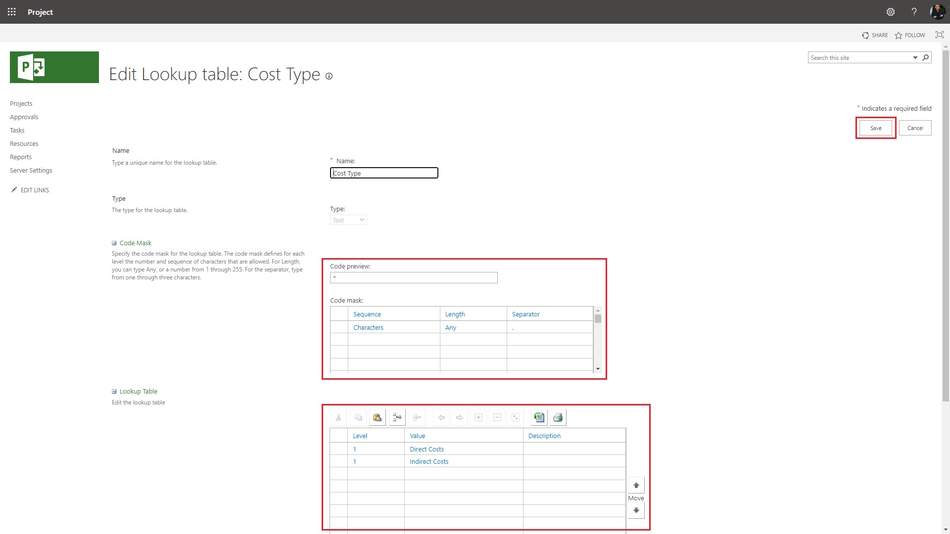Click the page vertical scrollbar

[x=945, y=227]
